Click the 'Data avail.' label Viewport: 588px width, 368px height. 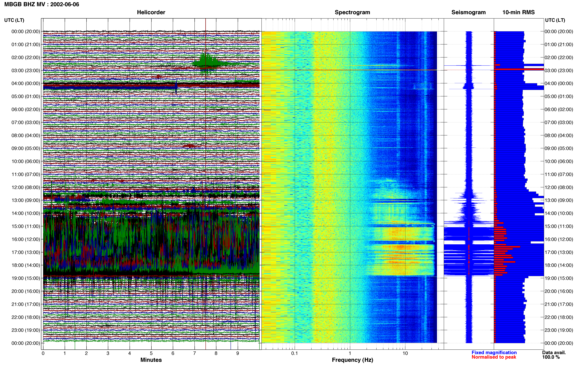click(x=554, y=352)
